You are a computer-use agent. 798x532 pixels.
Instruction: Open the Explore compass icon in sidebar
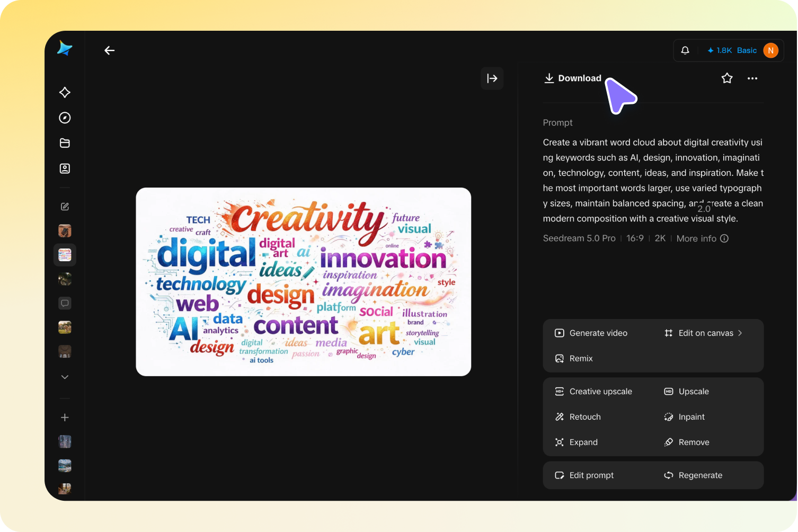click(x=65, y=118)
